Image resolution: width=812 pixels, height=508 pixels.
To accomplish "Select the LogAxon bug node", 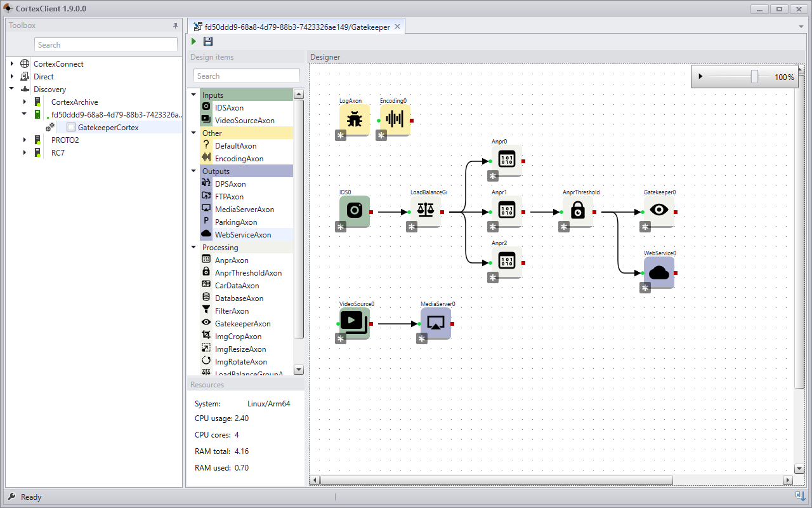I will click(354, 119).
